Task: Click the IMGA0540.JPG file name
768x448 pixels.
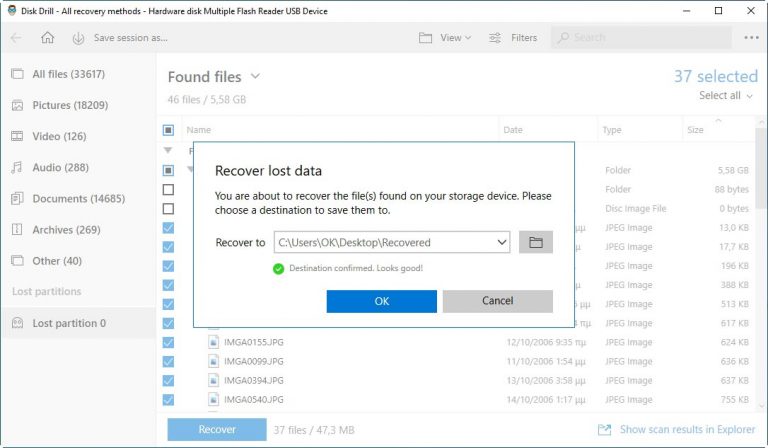Action: point(254,400)
